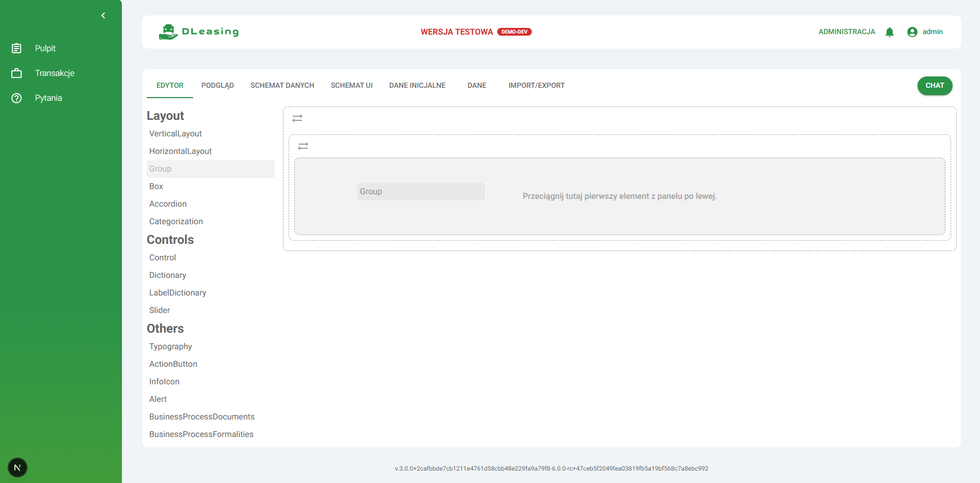Open the SCHEMAT DANYCH tab
The width and height of the screenshot is (980, 483).
coord(282,85)
